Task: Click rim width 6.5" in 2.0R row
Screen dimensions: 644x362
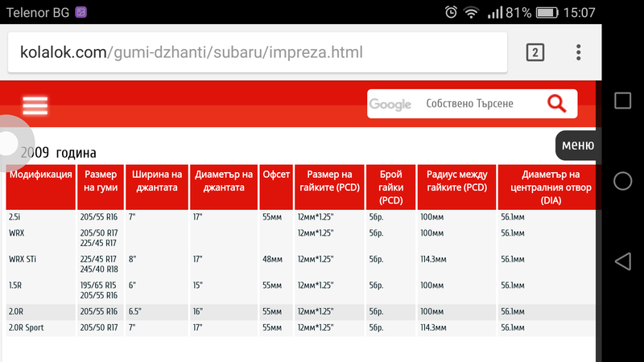Action: (x=134, y=311)
